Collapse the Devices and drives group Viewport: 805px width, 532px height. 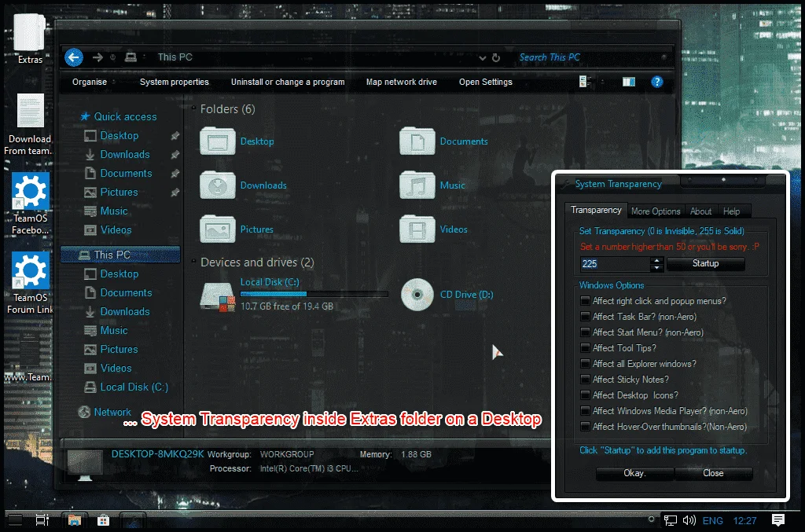click(x=194, y=262)
